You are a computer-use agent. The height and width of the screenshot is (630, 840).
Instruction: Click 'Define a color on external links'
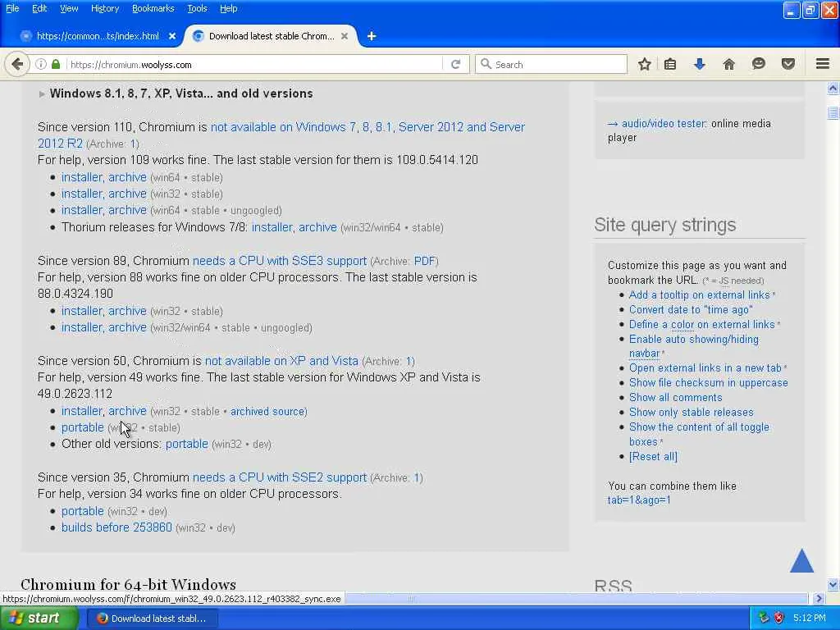click(702, 324)
